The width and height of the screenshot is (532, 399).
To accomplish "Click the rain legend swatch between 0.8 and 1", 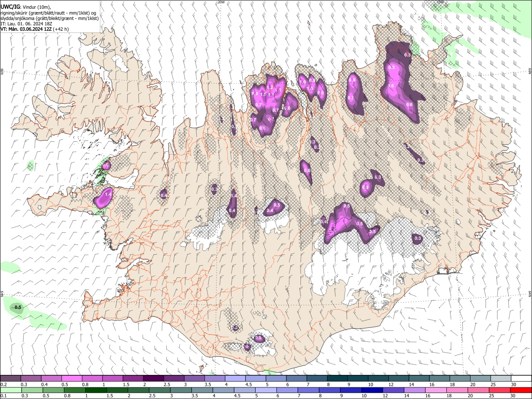I will point(74,390).
